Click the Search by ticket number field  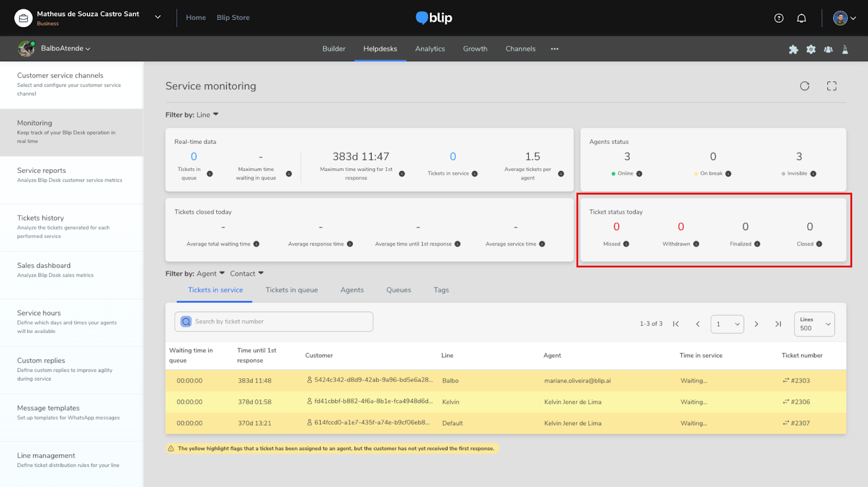tap(274, 321)
